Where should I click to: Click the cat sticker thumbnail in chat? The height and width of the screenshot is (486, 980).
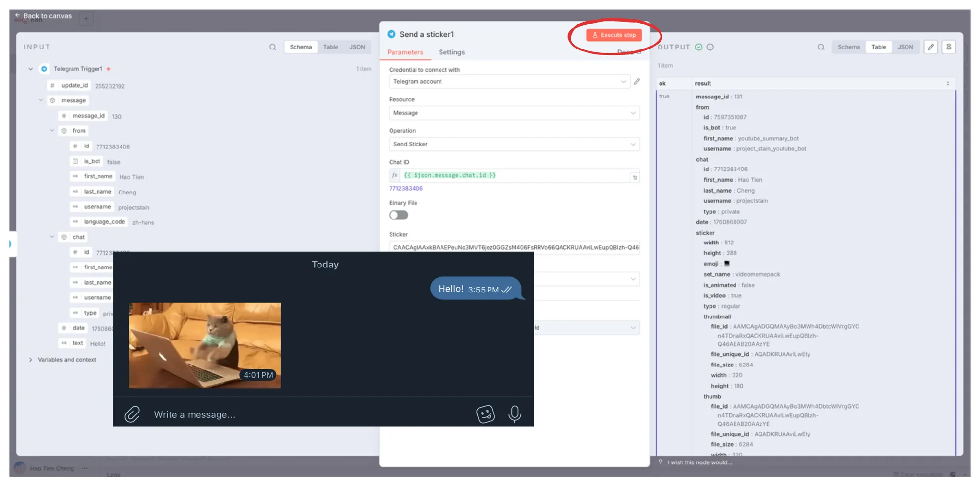tap(205, 345)
